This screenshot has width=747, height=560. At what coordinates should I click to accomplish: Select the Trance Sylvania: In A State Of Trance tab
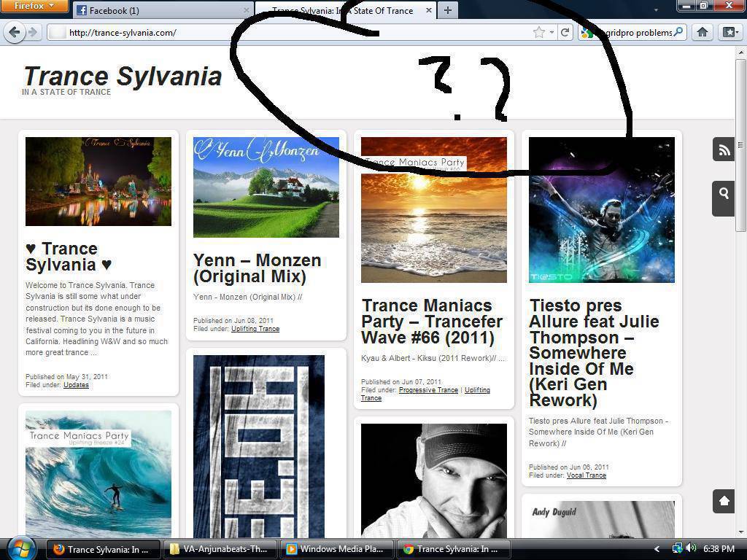point(345,10)
